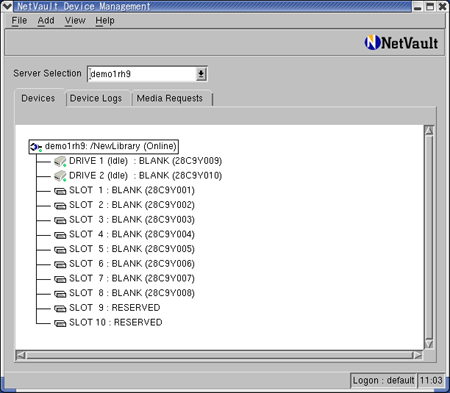Open the Add menu
This screenshot has width=450, height=393.
[46, 21]
